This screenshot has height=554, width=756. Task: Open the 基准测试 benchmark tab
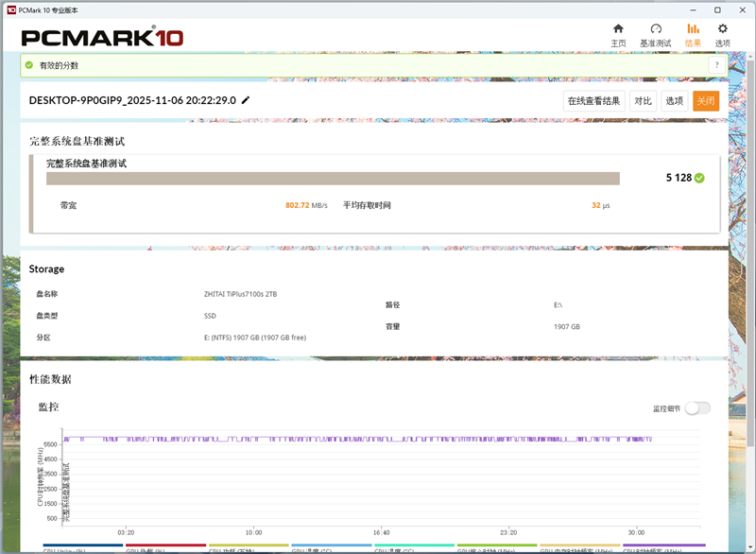pyautogui.click(x=656, y=41)
